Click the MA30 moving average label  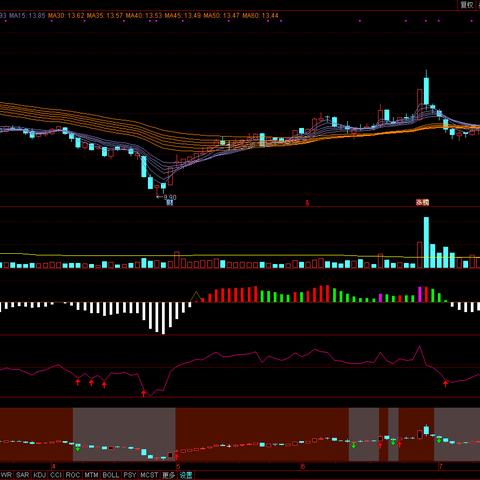pyautogui.click(x=66, y=15)
